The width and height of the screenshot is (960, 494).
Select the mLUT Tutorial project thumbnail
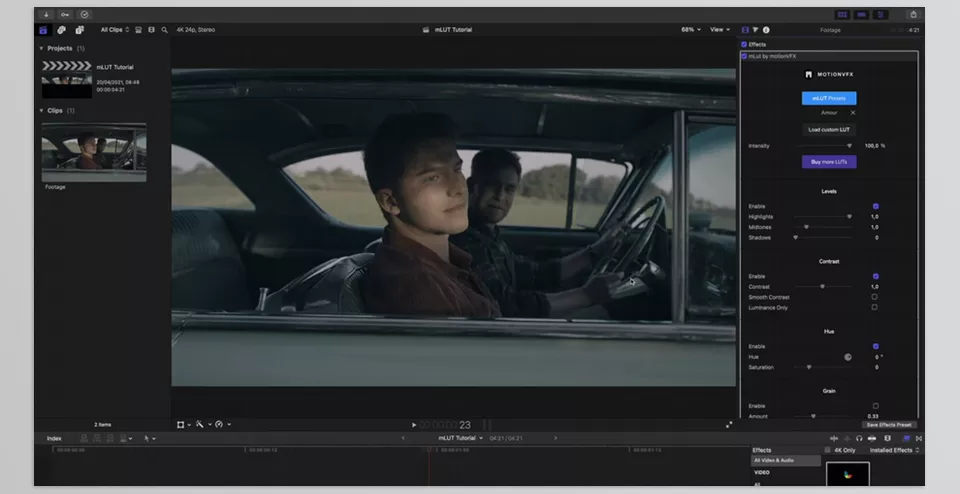[x=67, y=79]
